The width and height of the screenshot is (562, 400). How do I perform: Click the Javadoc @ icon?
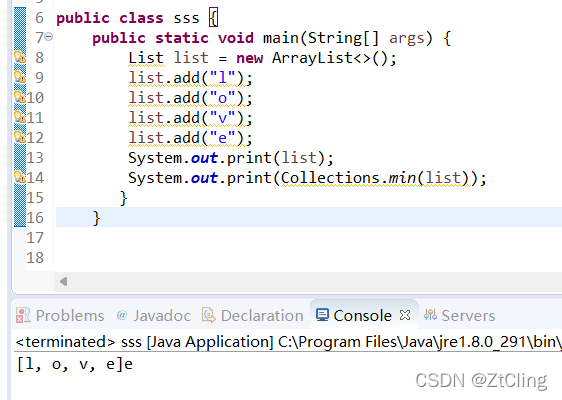[122, 315]
